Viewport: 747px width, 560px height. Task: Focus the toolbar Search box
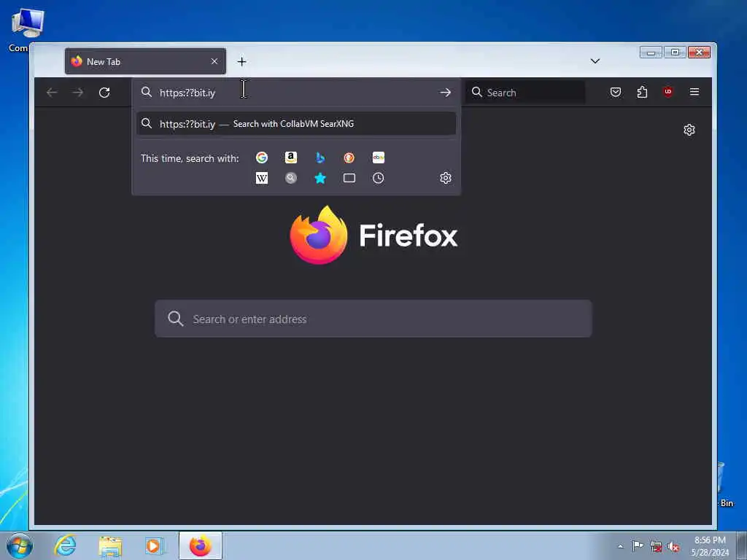[x=525, y=93]
